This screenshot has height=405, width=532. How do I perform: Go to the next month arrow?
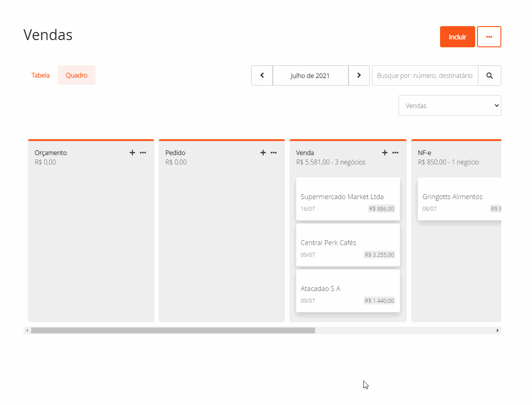tap(359, 75)
